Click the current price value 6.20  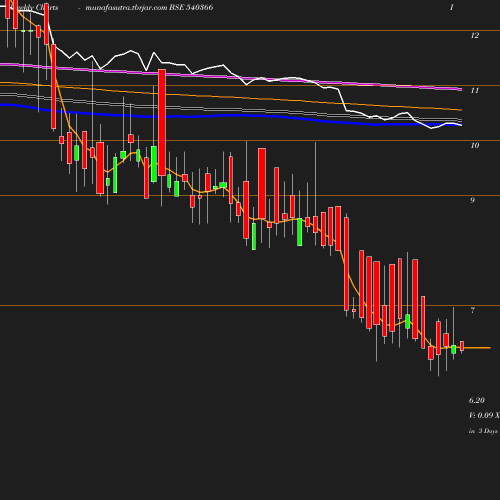pyautogui.click(x=477, y=400)
